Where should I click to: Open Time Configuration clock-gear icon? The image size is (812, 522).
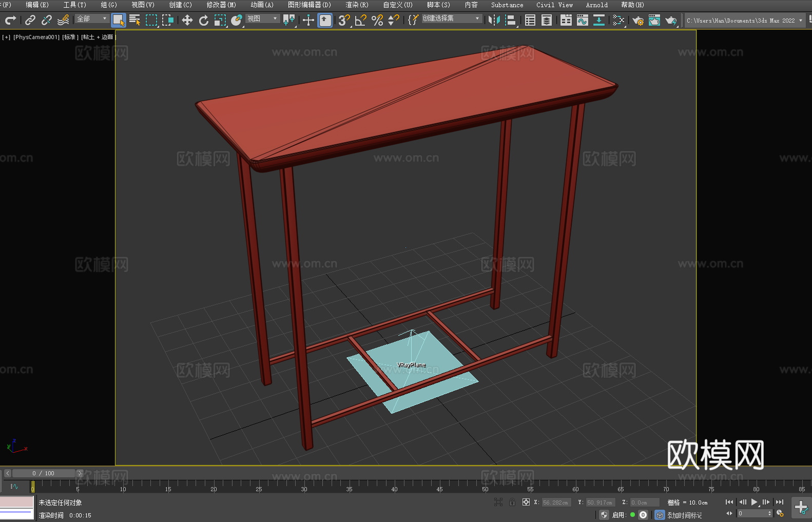pos(780,513)
